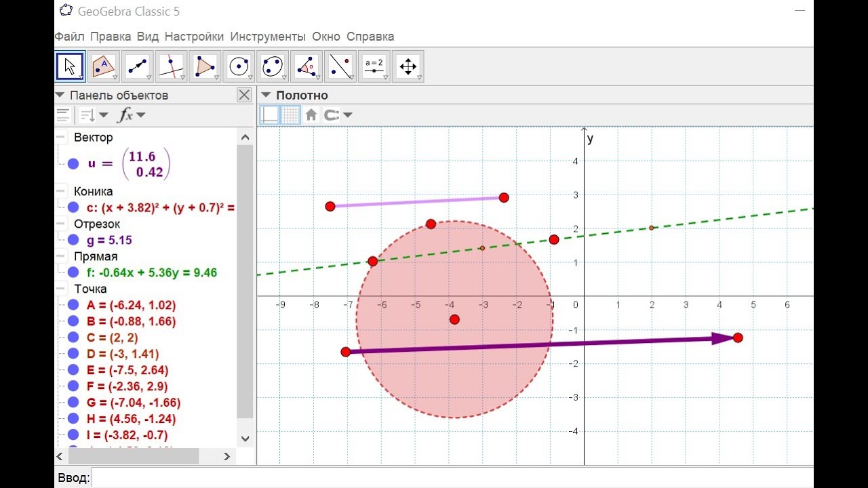Click the objects panel scroll up arrow

pos(245,137)
